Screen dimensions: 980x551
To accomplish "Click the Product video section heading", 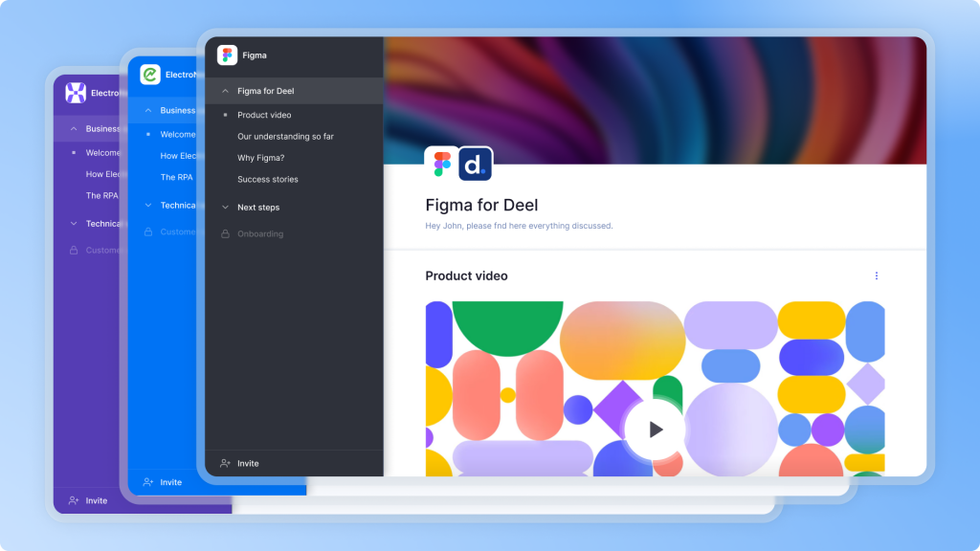I will (x=466, y=275).
